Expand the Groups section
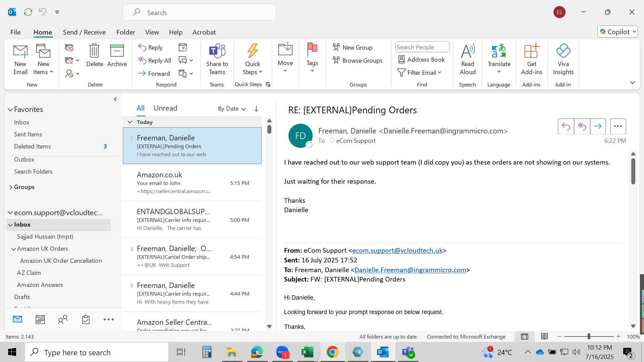Viewport: 644px width, 362px height. point(10,187)
